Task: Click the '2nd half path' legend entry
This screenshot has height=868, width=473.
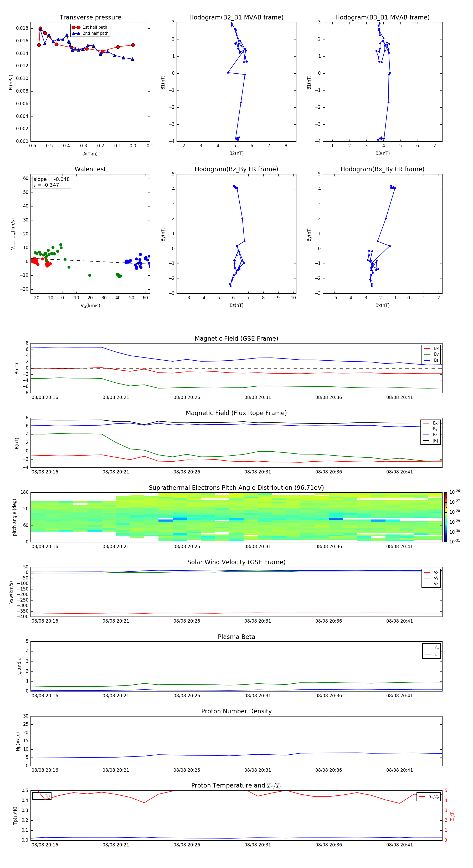Action: (x=90, y=33)
